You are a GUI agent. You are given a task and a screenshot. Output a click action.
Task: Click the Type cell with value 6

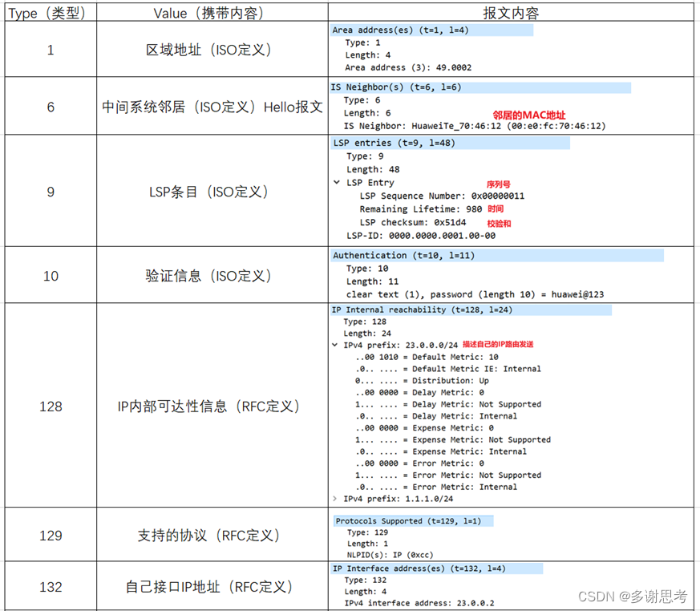coord(51,107)
